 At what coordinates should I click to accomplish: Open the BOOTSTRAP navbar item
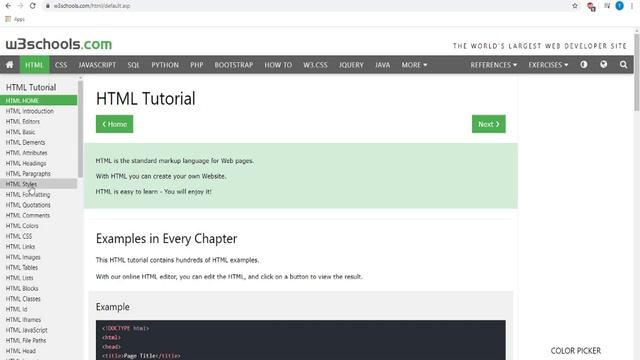233,64
